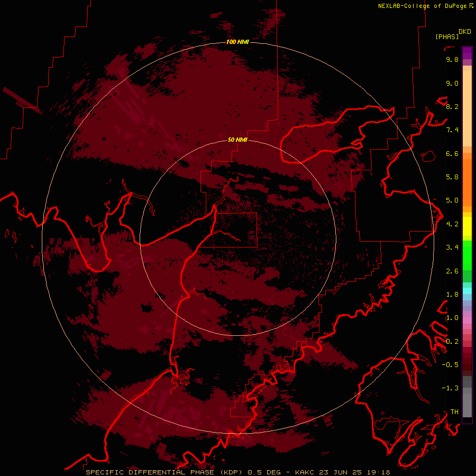The width and height of the screenshot is (476, 476).
Task: Click the KAKC station identifier
Action: 305,472
